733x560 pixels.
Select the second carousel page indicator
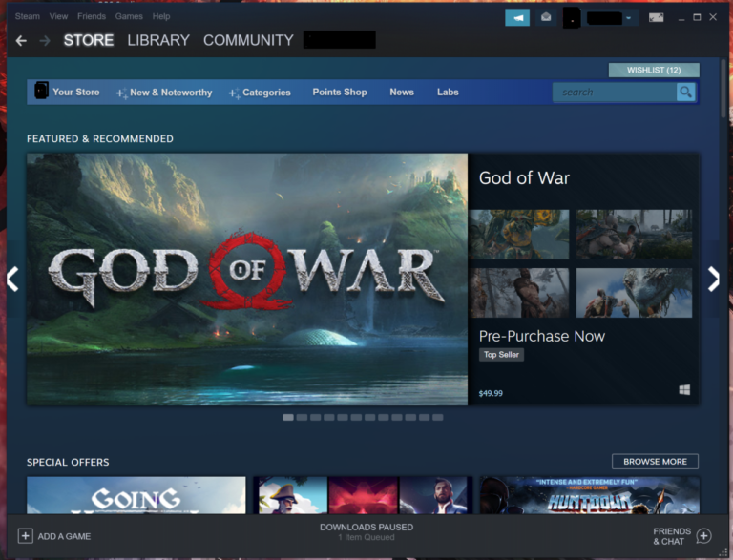[302, 418]
